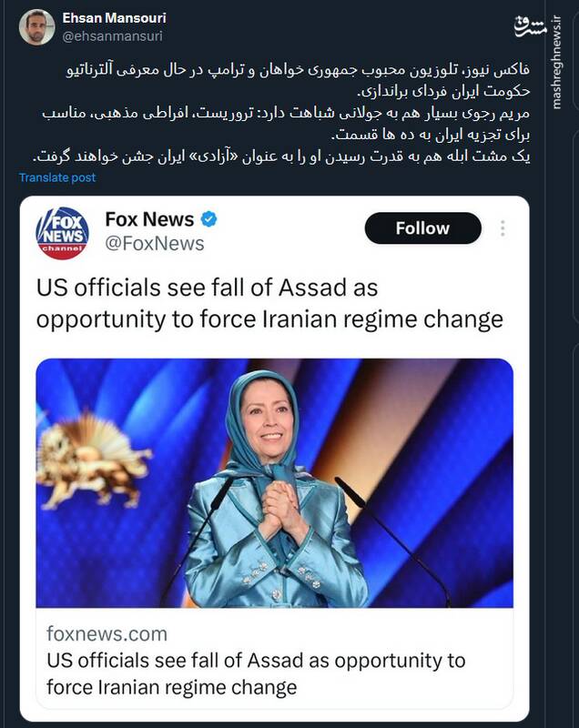Click the blue verified badge
579x728 pixels.
[208, 219]
